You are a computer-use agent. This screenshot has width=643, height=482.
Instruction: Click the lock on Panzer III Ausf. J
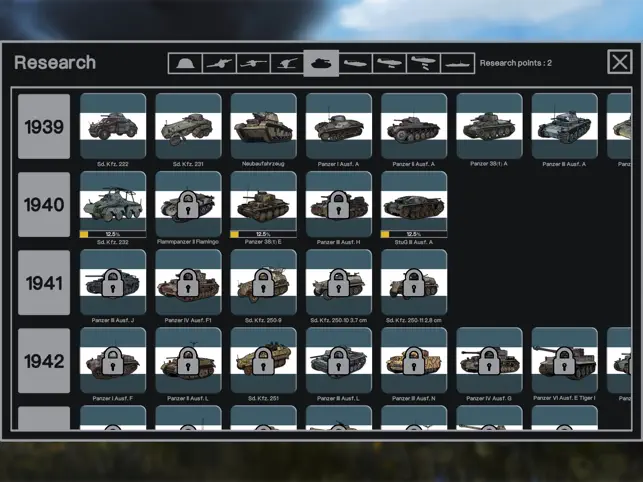[113, 283]
